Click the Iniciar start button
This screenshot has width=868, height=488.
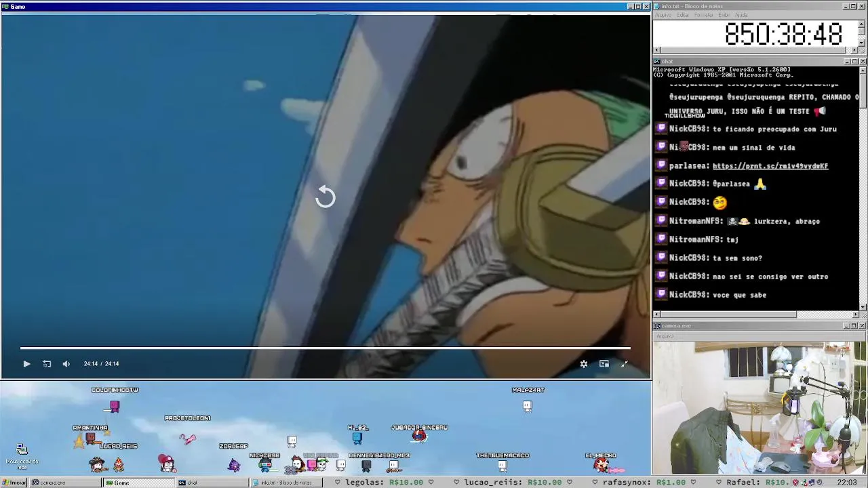coord(14,483)
